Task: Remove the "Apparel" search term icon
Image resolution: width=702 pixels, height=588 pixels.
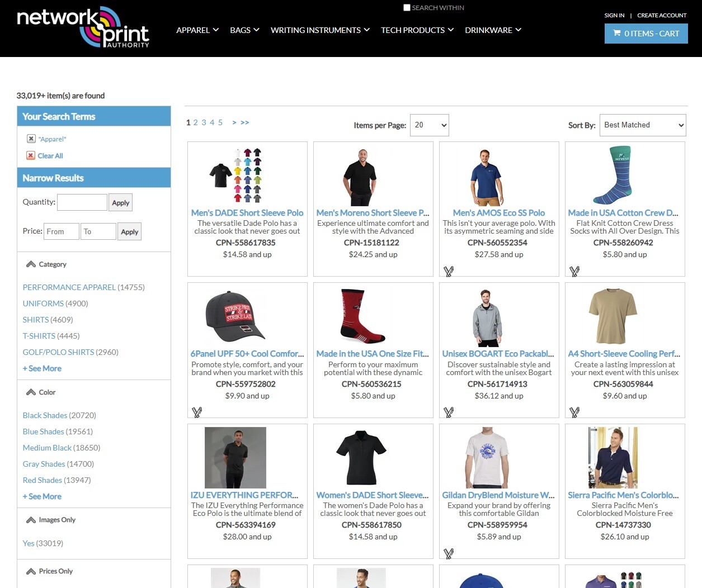Action: pos(31,139)
